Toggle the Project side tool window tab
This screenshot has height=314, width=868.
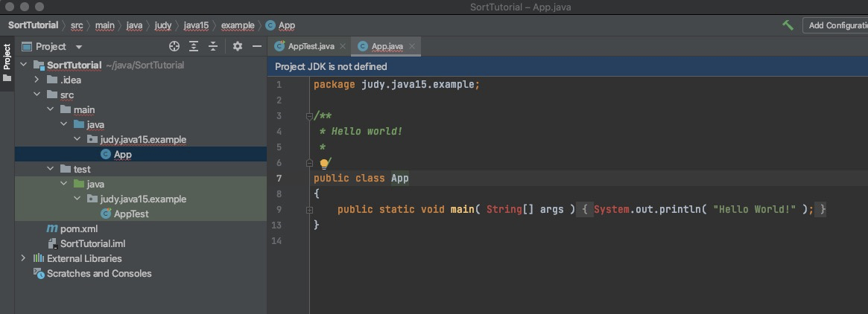tap(7, 62)
